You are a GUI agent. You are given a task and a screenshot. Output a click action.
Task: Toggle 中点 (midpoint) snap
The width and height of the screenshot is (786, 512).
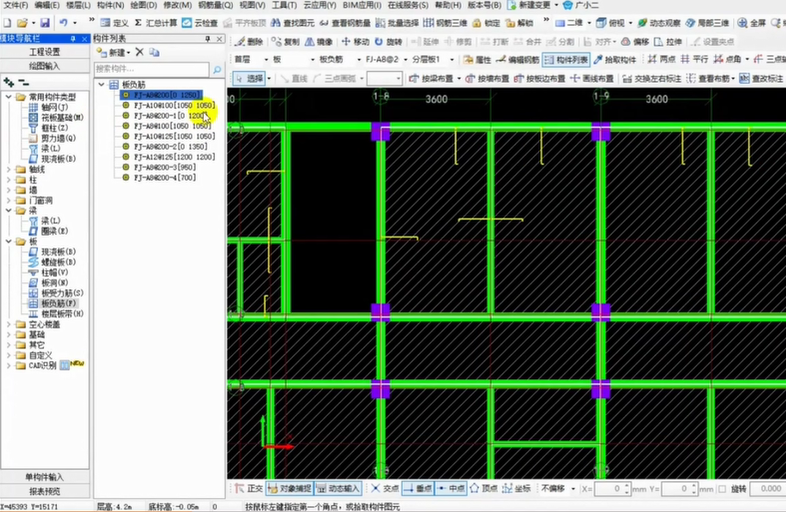pyautogui.click(x=451, y=488)
